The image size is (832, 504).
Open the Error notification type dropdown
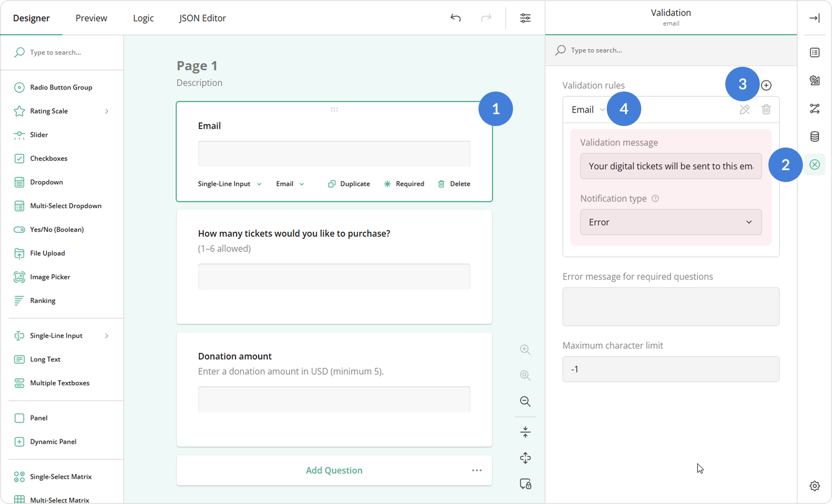pos(670,222)
